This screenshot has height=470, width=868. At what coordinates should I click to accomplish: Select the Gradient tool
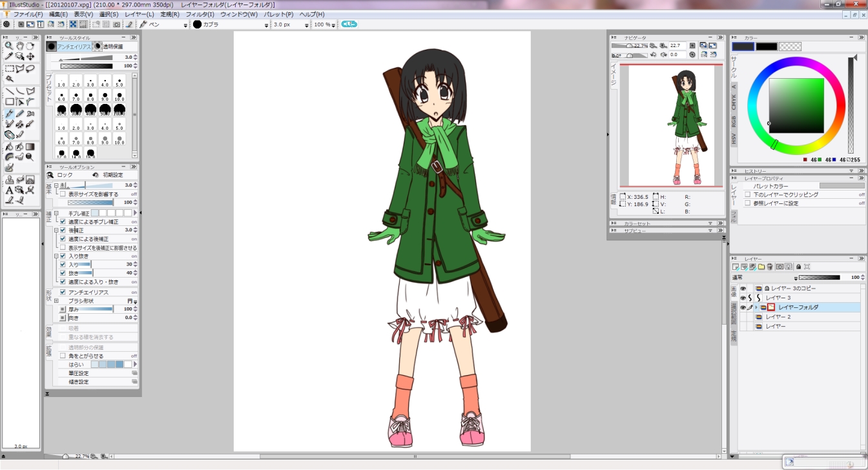tap(30, 147)
